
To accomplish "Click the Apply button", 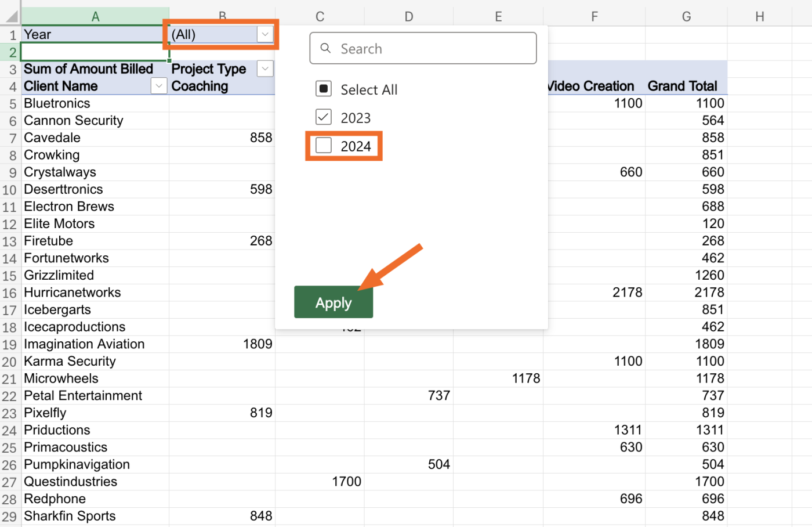I will click(333, 302).
